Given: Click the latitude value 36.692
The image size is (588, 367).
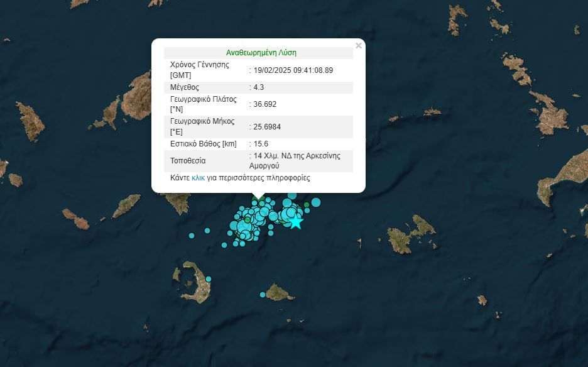Looking at the screenshot, I should tap(264, 104).
